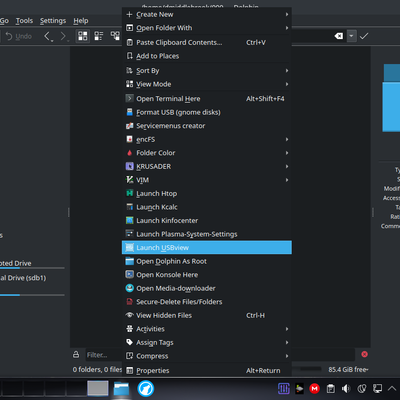Switch to Compact view mode
This screenshot has width=400, height=400.
(99, 36)
